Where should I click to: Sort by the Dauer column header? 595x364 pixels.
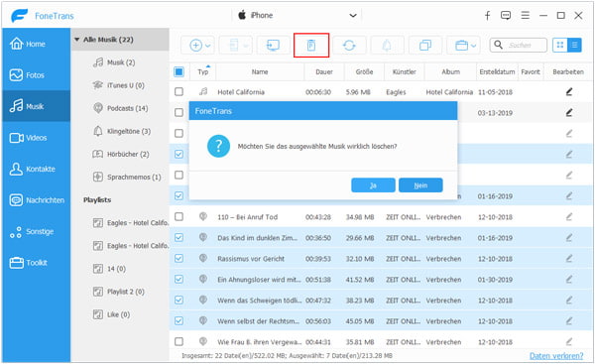[324, 71]
